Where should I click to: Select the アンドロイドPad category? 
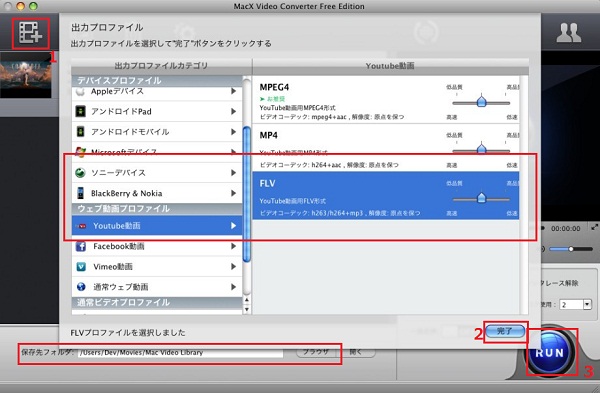coord(157,111)
